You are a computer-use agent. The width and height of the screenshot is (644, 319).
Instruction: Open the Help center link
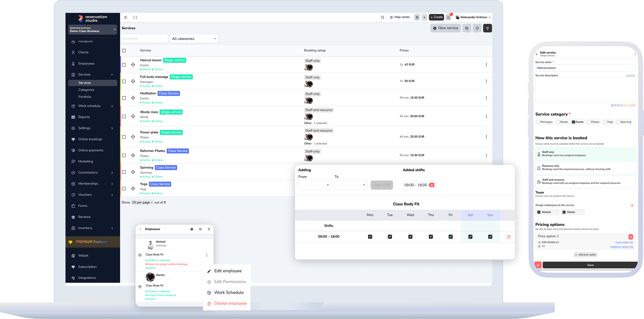point(400,17)
